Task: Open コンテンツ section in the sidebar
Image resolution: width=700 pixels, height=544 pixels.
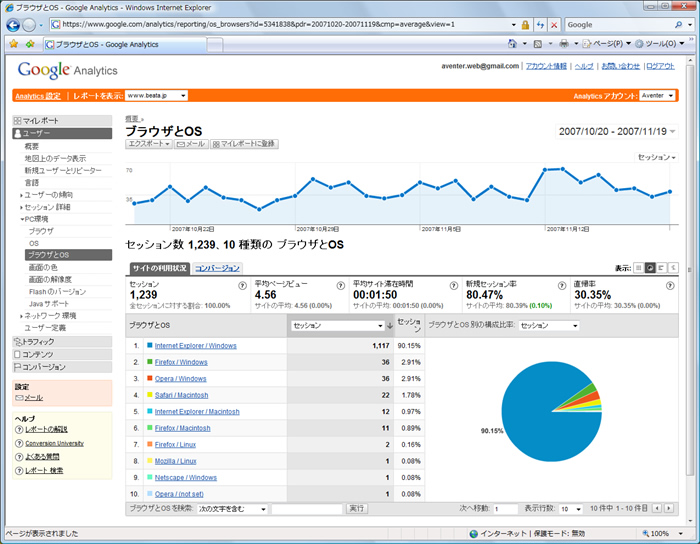Action: [x=62, y=354]
